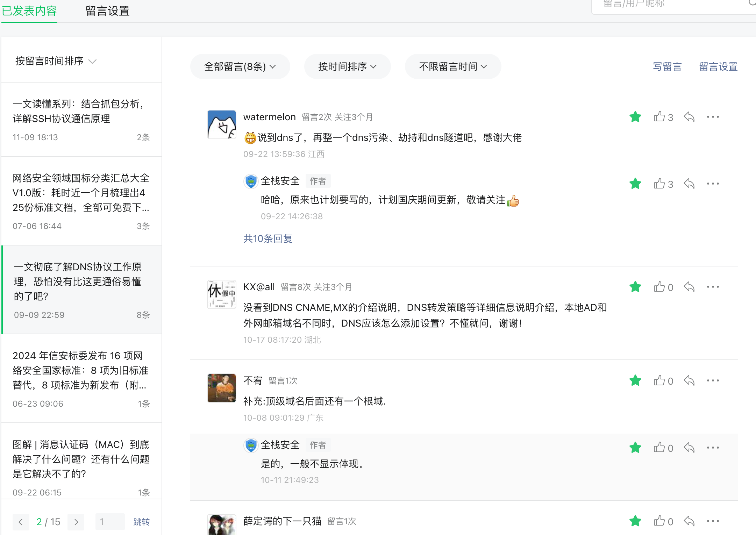Toggle featured star on watermelon's comment
Viewport: 756px width, 535px height.
tap(635, 117)
